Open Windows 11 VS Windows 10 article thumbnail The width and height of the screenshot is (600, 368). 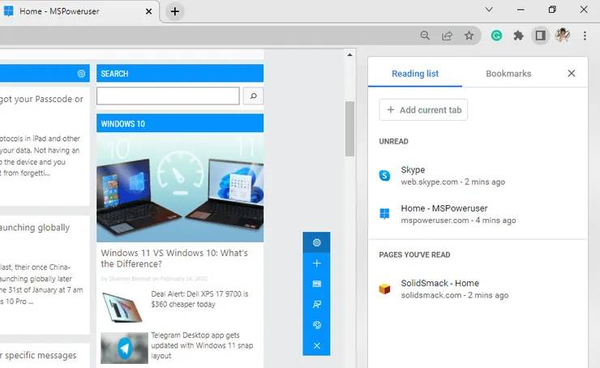180,187
